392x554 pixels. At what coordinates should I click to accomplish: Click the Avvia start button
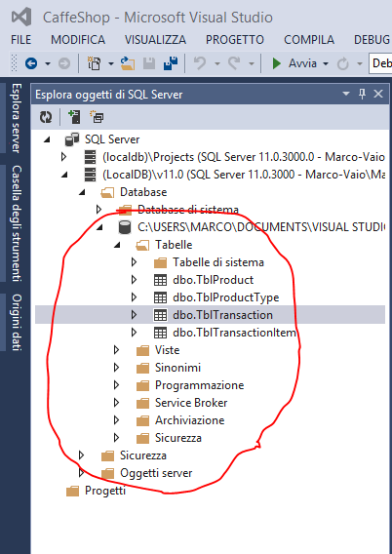click(294, 63)
